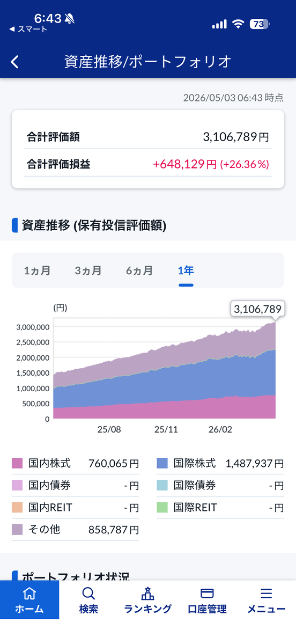Tap the 26/02 axis label
This screenshot has height=644, width=296.
click(x=220, y=430)
